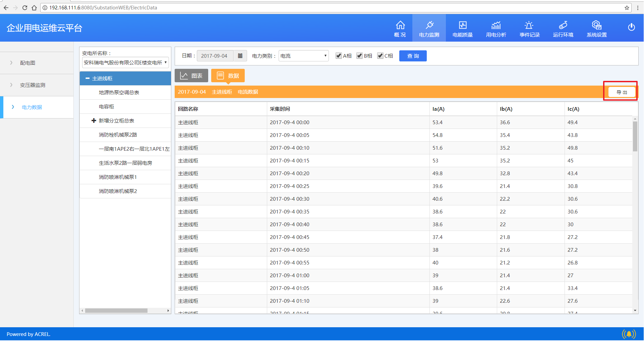Open 变电所名称 dropdown
Viewport: 644px width, 341px height.
[x=125, y=62]
